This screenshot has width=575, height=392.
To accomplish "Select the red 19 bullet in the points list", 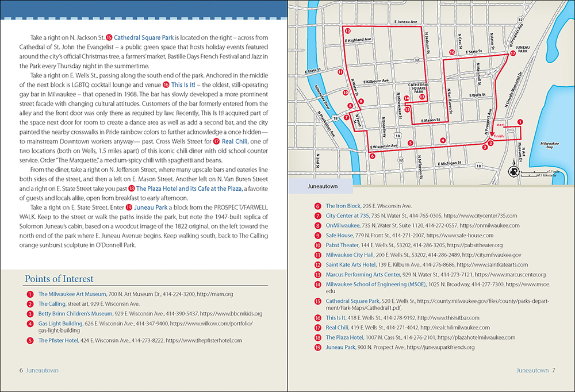I will click(x=317, y=348).
